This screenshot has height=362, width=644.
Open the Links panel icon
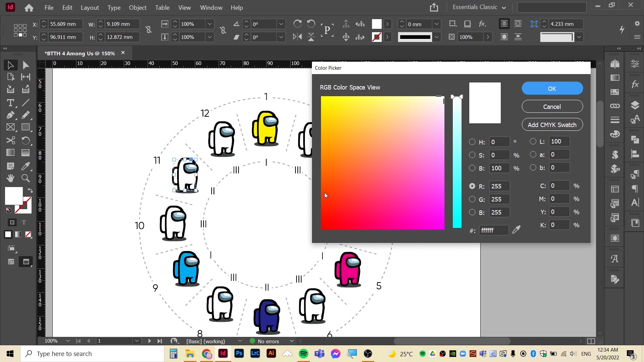tap(615, 106)
